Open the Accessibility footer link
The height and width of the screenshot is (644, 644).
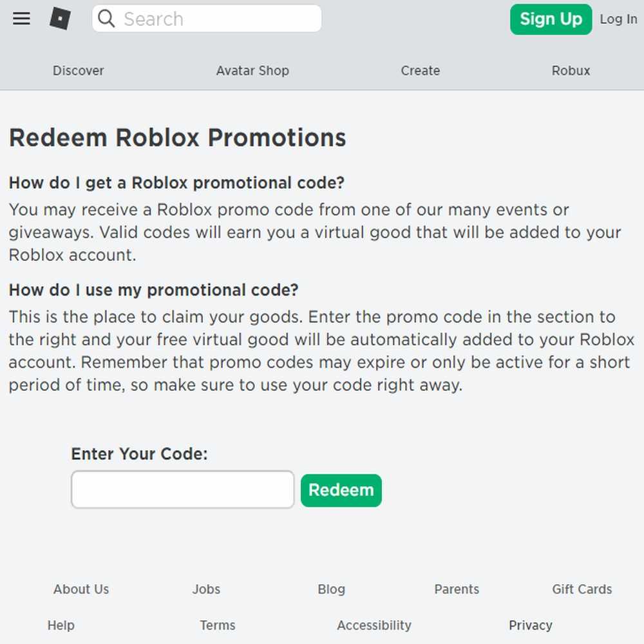374,625
